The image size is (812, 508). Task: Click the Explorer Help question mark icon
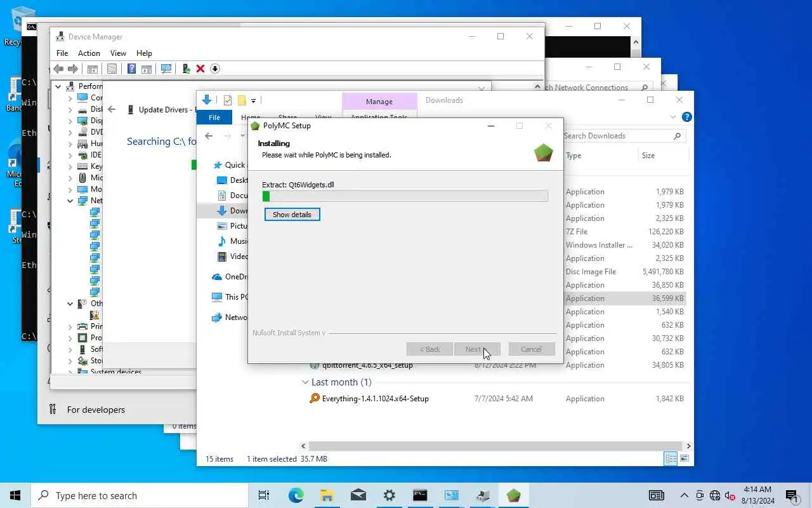[686, 117]
